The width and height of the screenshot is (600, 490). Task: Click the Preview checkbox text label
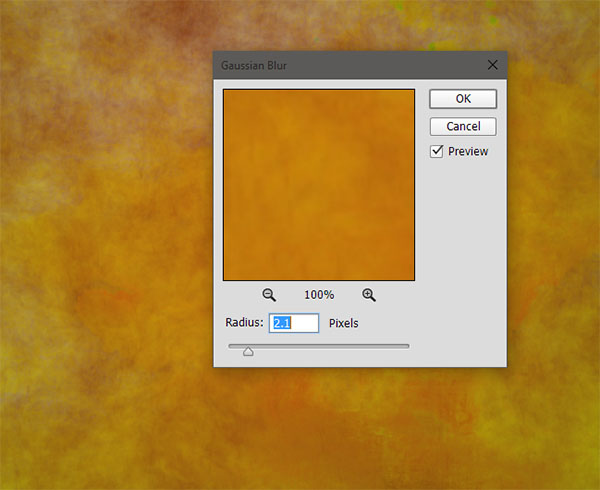pyautogui.click(x=468, y=151)
